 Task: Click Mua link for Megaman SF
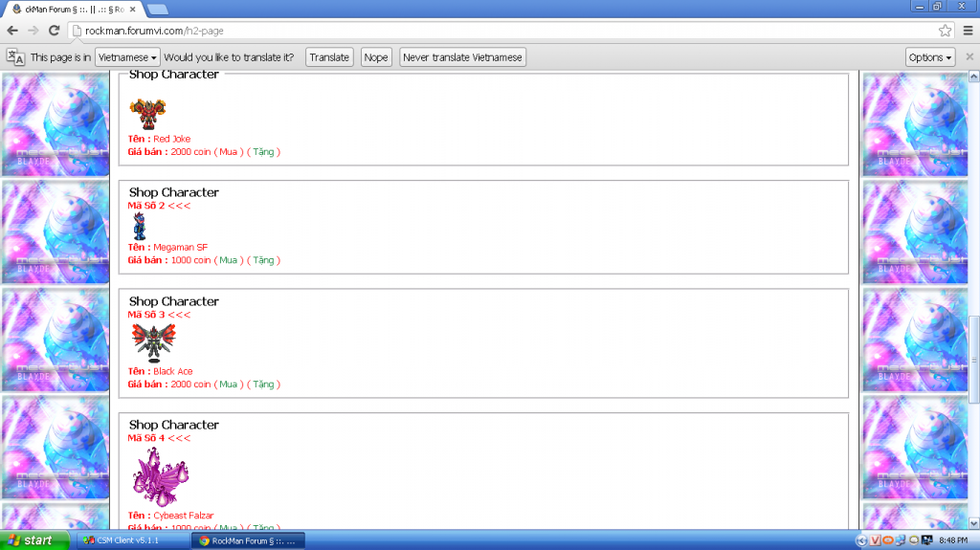228,260
